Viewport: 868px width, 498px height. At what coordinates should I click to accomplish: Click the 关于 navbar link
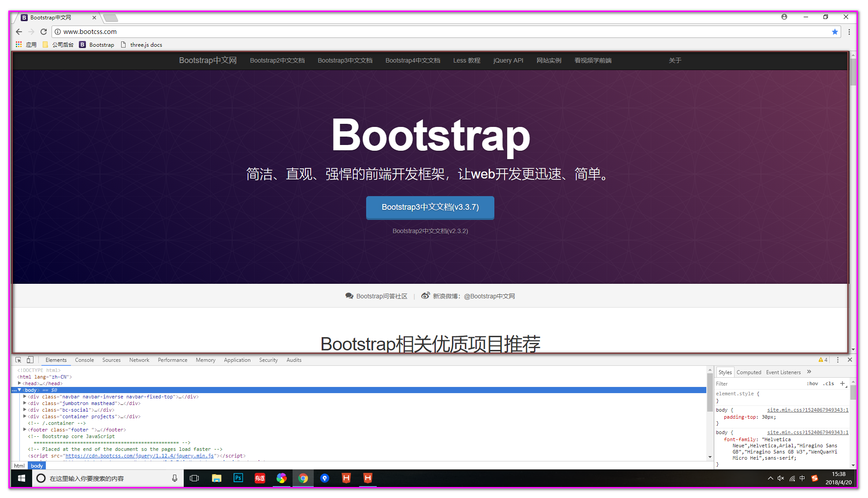coord(675,60)
